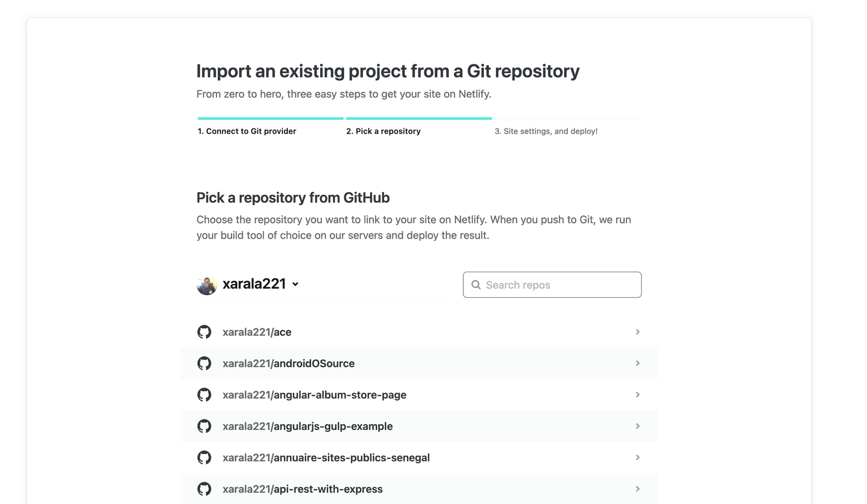Click chevron on the angularjs-gulp-example row
Image resolution: width=867 pixels, height=504 pixels.
click(x=638, y=426)
